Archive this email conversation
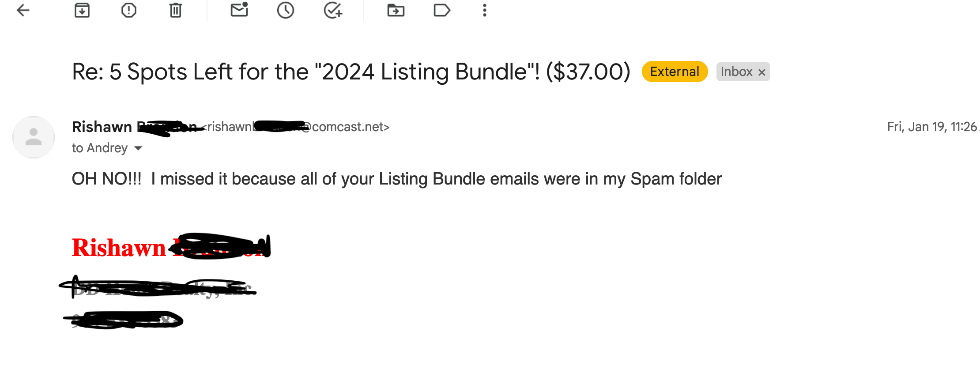 (82, 10)
